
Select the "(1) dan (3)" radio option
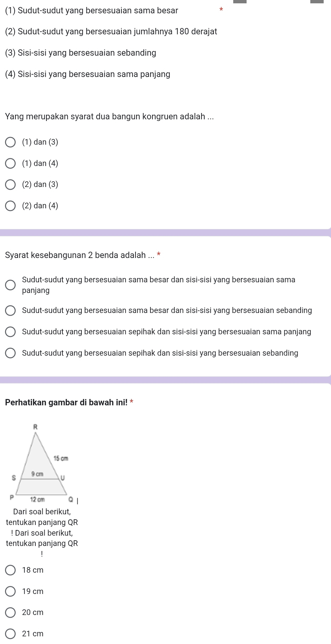[10, 142]
